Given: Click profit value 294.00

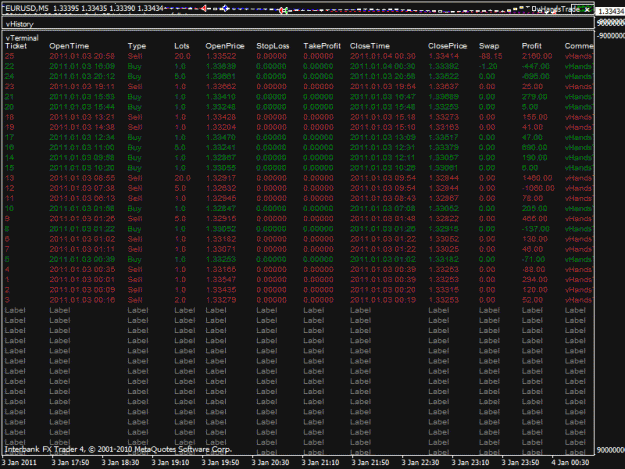Looking at the screenshot, I should click(535, 280).
